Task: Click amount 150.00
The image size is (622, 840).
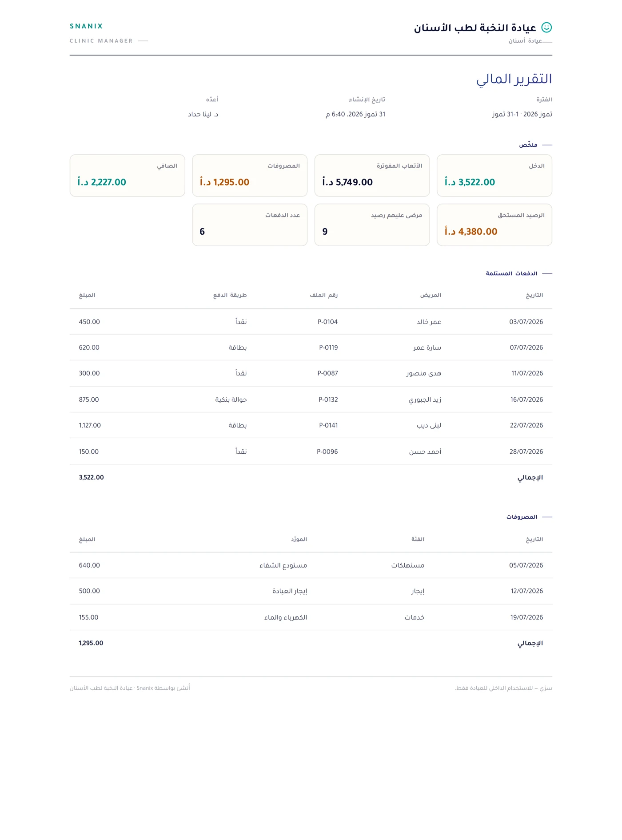Action: 89,452
